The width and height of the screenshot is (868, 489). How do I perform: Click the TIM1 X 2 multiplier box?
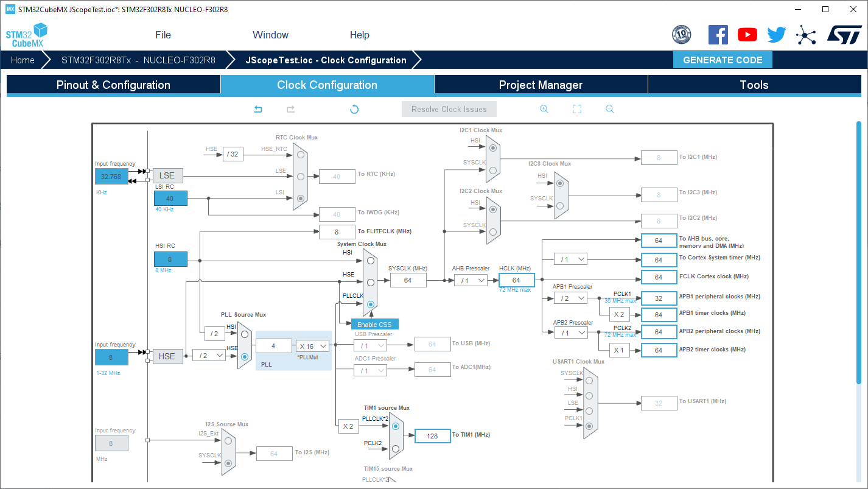pyautogui.click(x=348, y=426)
